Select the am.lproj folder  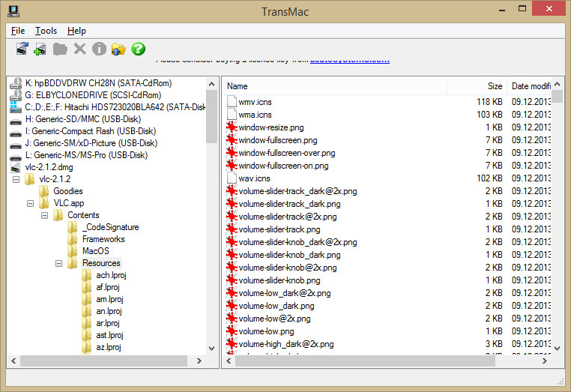109,300
